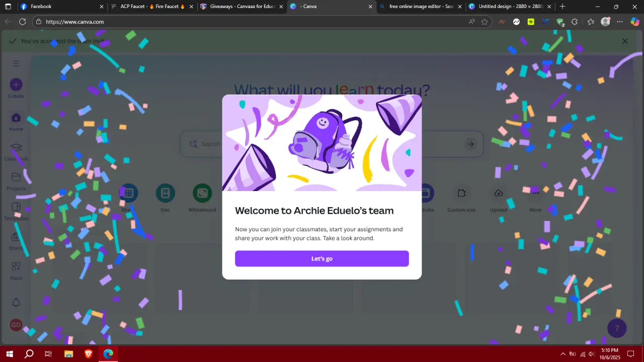
Task: Open File Explorer from the taskbar
Action: (69, 354)
